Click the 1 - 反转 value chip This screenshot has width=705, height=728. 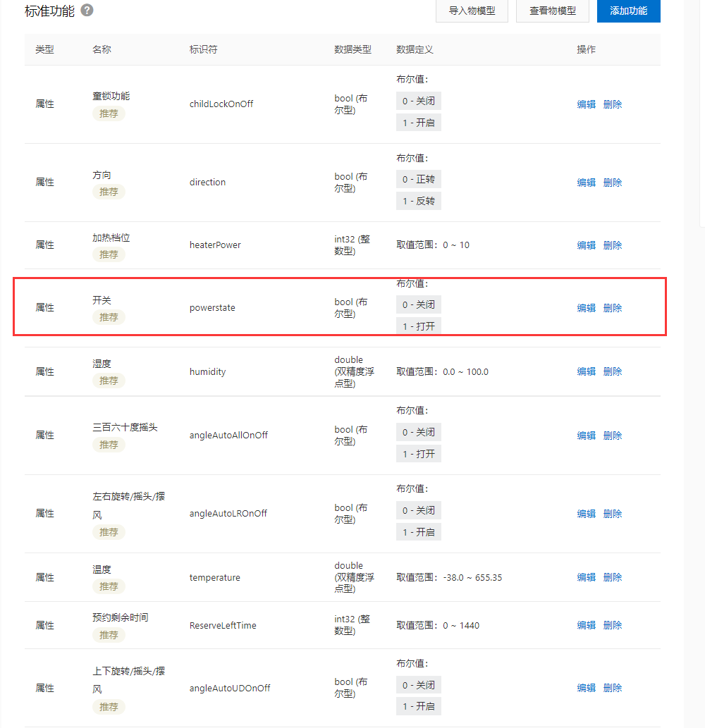(419, 201)
